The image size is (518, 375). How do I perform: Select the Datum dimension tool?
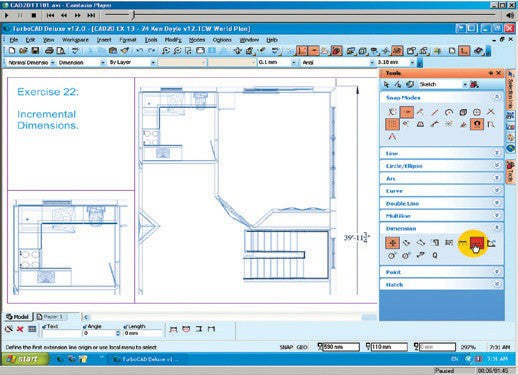[435, 243]
